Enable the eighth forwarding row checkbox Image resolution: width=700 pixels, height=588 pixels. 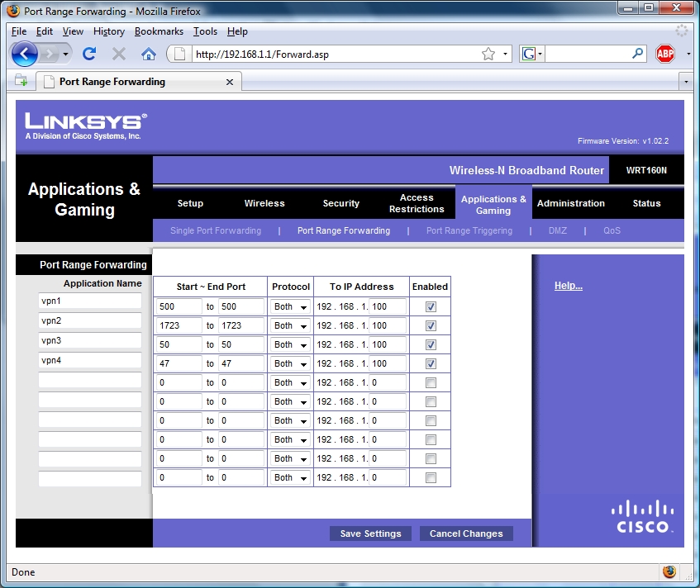[431, 439]
